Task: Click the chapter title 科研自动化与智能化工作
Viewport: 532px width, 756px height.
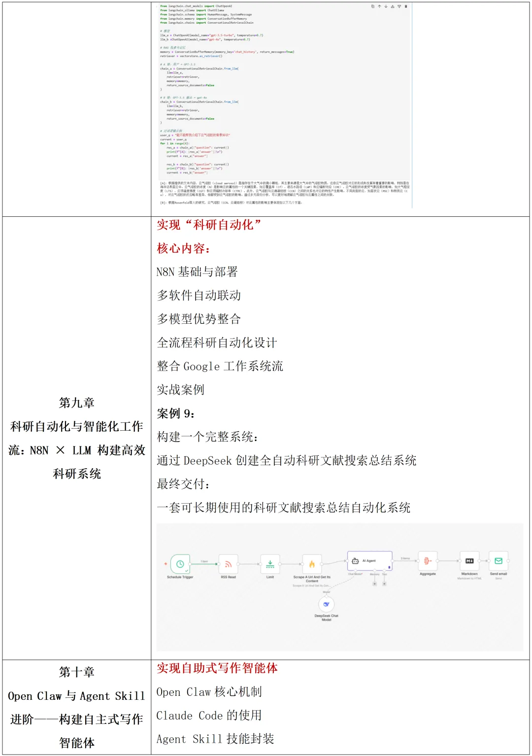Action: point(77,426)
